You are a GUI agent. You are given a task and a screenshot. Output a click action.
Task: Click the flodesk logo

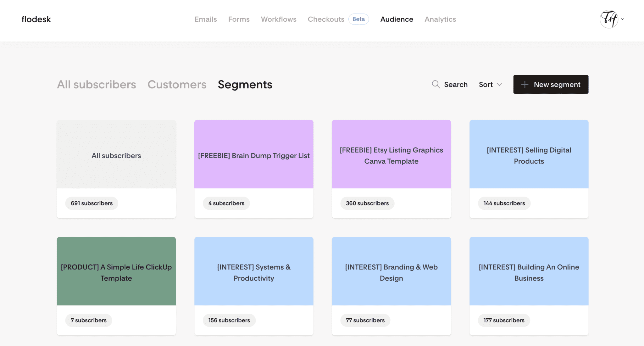click(x=36, y=19)
